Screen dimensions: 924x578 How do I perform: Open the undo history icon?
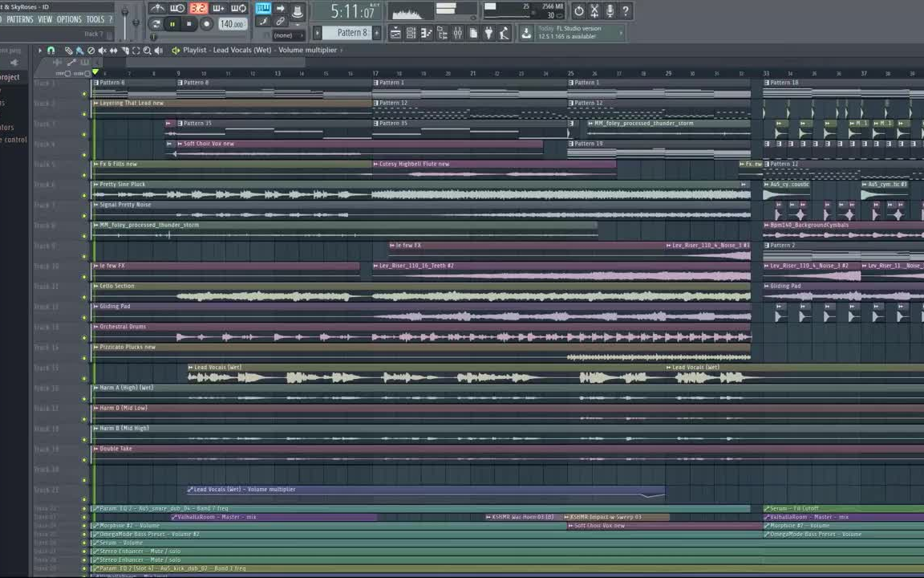578,10
